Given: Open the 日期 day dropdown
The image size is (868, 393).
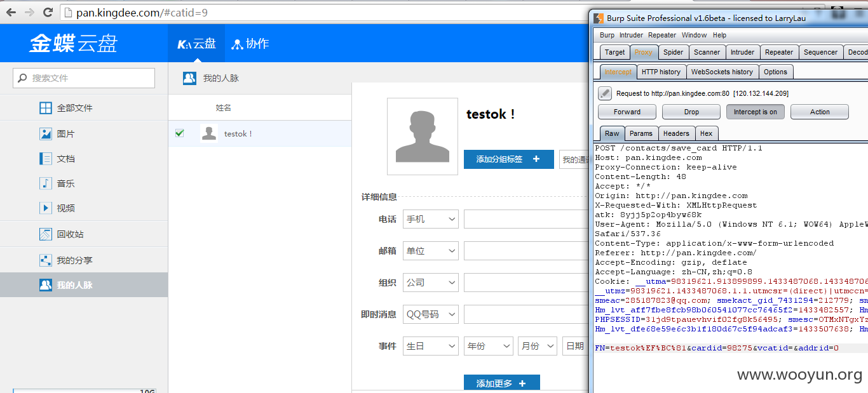Looking at the screenshot, I should (x=576, y=346).
